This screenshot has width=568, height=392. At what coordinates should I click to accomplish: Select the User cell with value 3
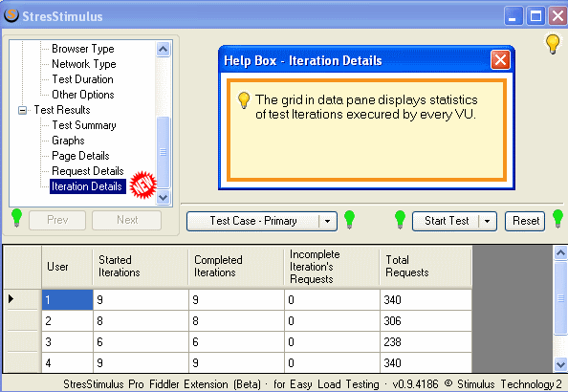point(67,341)
